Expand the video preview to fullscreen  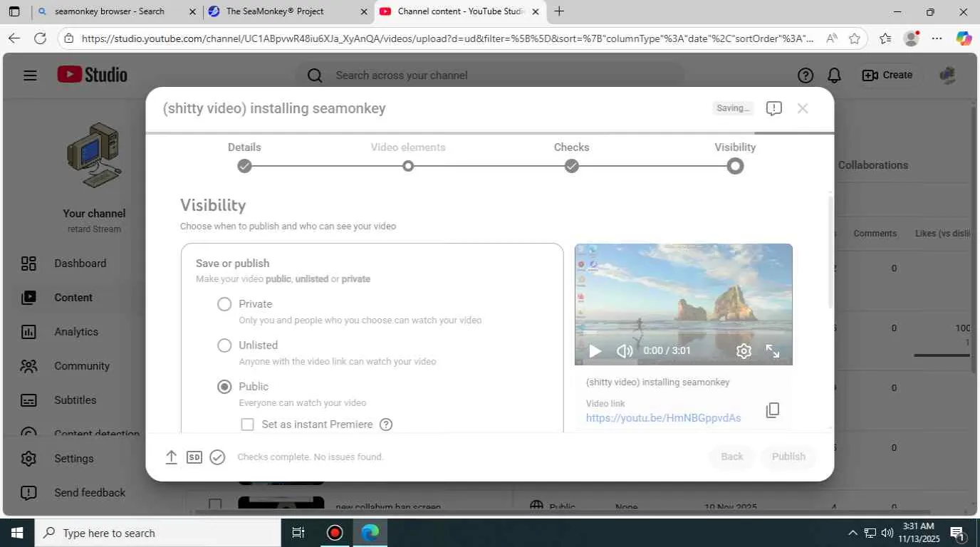[x=773, y=350]
